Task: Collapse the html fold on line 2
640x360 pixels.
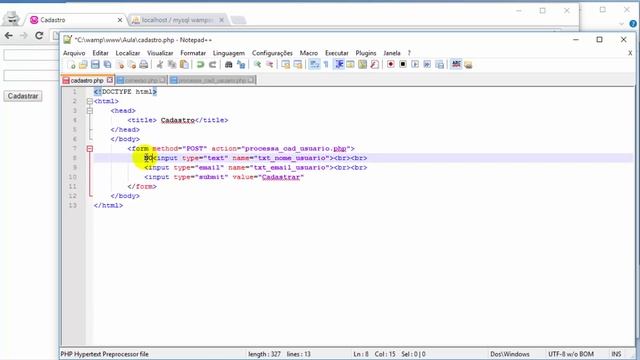Action: [x=90, y=101]
